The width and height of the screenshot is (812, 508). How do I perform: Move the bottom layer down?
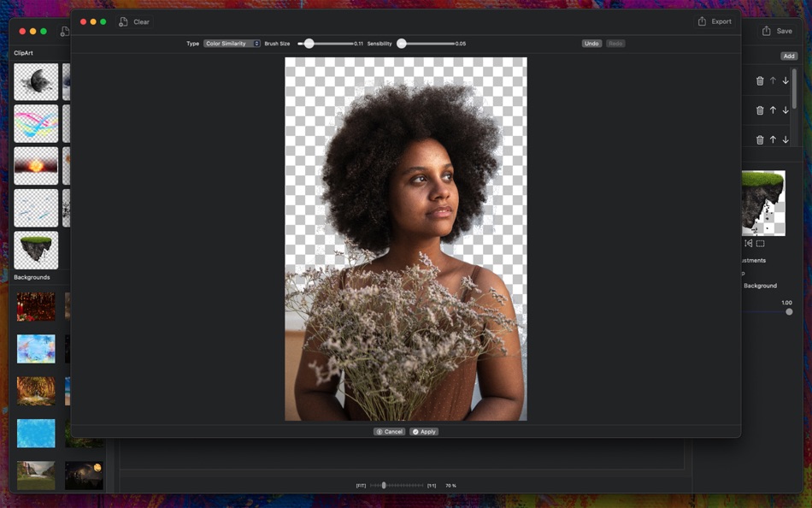786,140
